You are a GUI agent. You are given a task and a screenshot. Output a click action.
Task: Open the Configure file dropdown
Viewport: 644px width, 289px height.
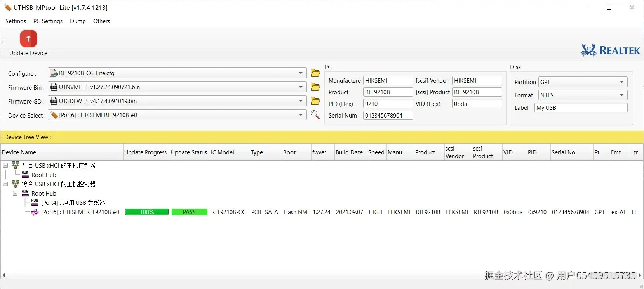(x=301, y=73)
